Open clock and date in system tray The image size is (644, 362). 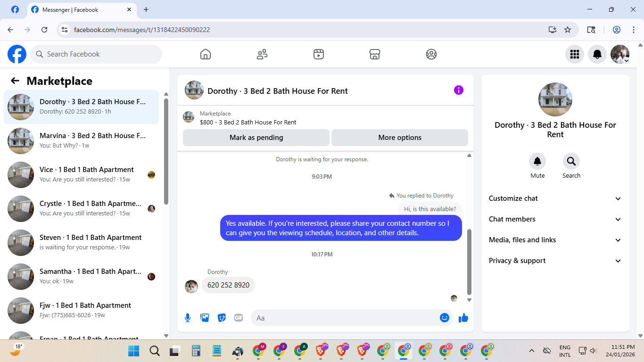(x=620, y=351)
